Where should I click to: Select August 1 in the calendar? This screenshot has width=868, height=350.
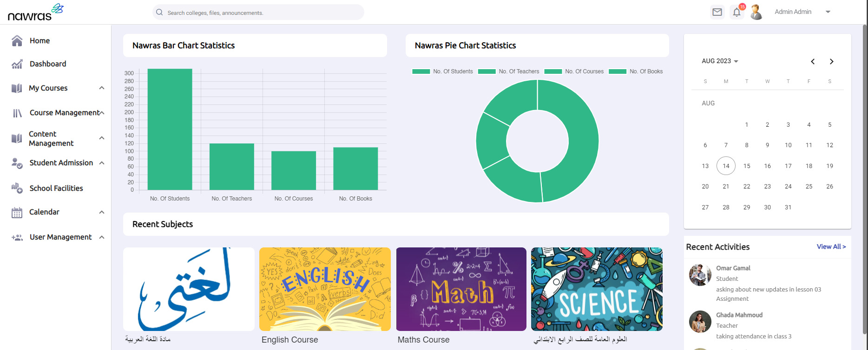(x=747, y=125)
